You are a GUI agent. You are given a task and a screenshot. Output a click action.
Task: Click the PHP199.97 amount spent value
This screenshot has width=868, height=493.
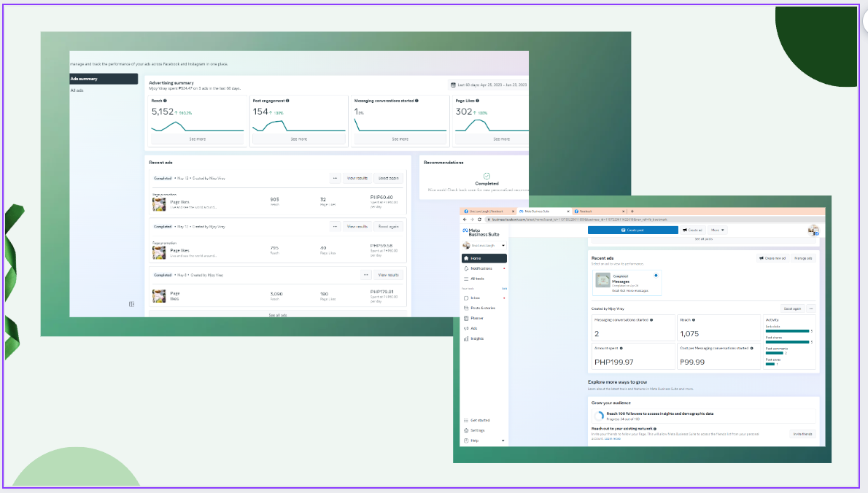pyautogui.click(x=614, y=362)
